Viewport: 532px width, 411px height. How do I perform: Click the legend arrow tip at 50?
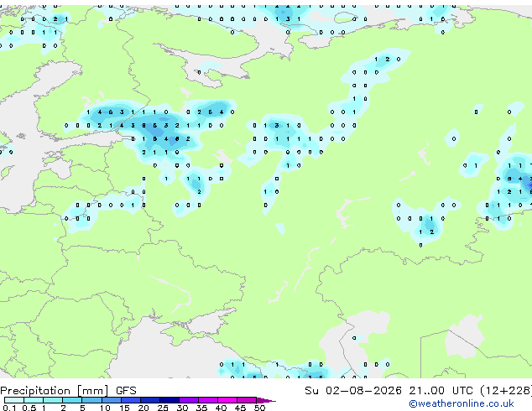[x=266, y=400]
